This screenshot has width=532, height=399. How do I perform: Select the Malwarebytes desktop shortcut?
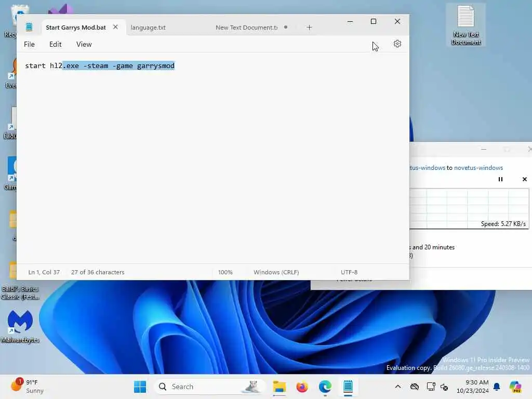coord(20,326)
